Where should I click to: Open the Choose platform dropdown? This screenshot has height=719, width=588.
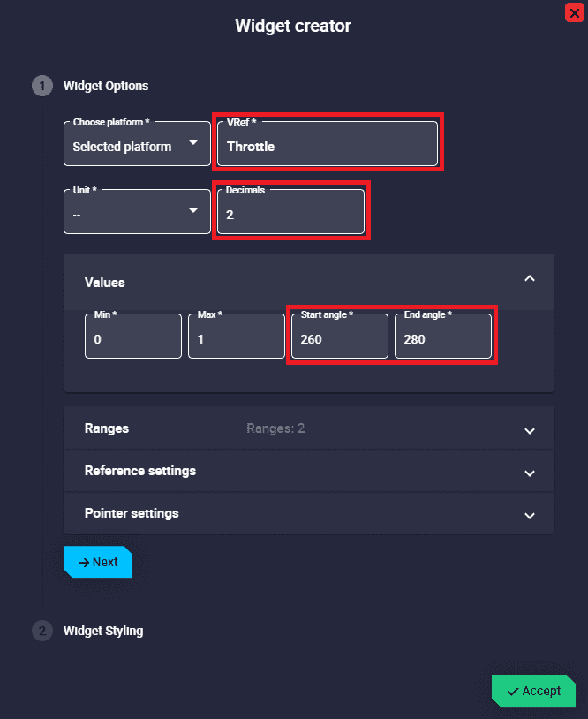137,143
